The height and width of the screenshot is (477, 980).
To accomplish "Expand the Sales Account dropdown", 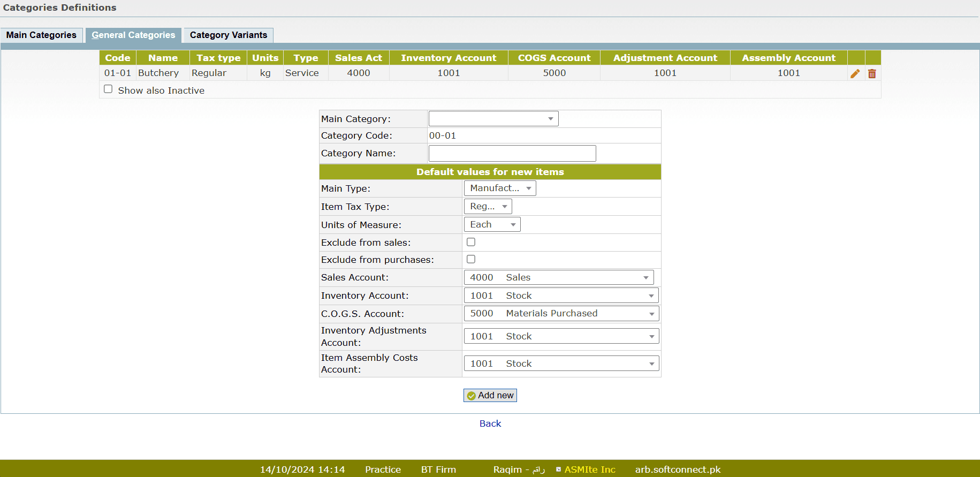I will coord(558,277).
